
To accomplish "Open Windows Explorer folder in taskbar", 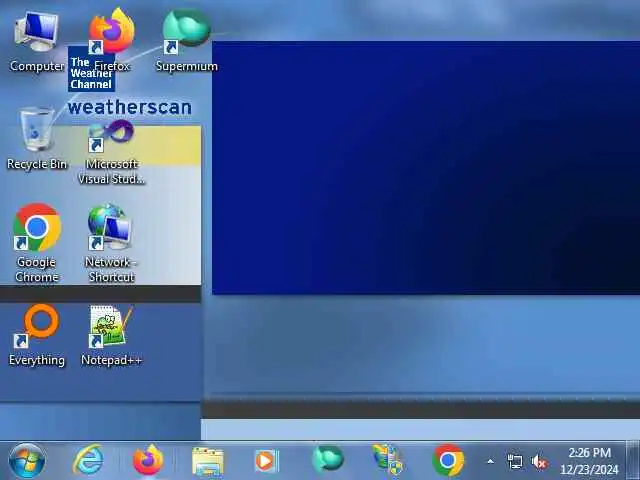I will pos(208,461).
